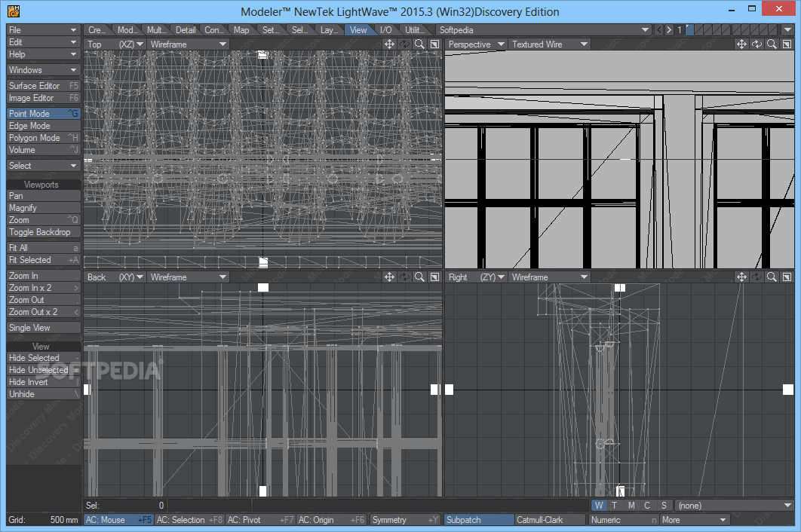Viewport: 801px width, 532px height.
Task: Click the rotate icon of the Perspective viewport
Action: click(x=757, y=44)
